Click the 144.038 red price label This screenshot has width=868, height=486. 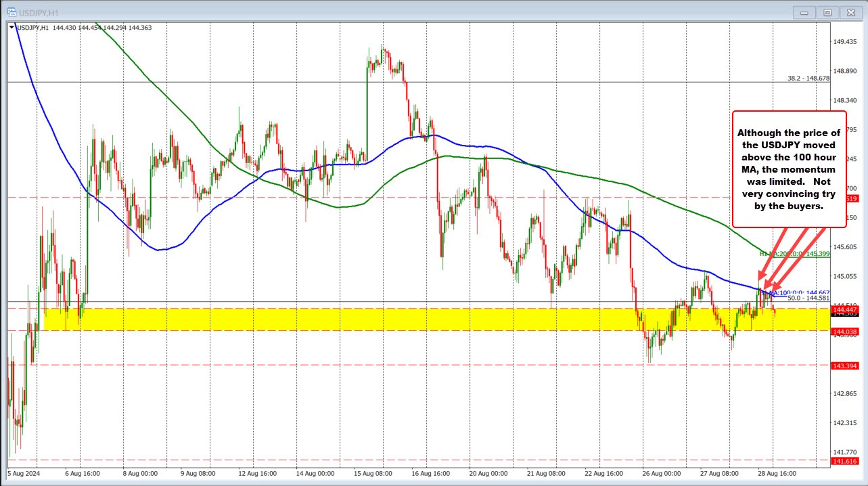845,331
